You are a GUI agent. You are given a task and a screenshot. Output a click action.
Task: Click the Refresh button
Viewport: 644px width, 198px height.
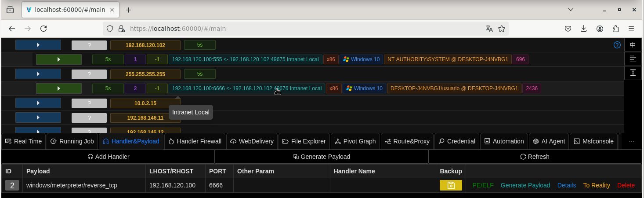point(535,157)
